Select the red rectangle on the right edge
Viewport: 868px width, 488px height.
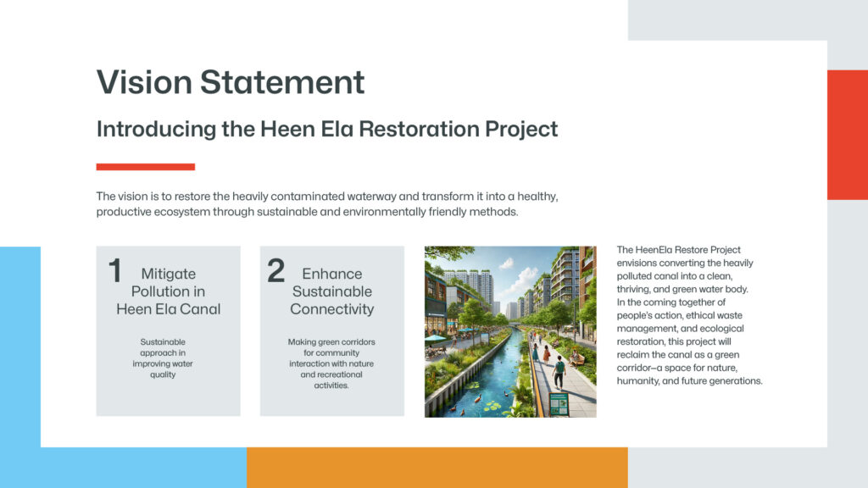847,135
